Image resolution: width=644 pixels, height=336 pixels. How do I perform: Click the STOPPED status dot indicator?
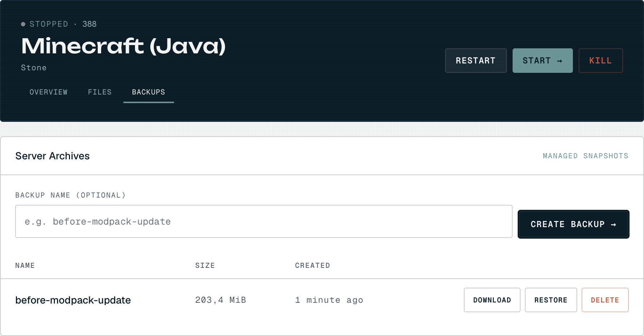pos(23,24)
